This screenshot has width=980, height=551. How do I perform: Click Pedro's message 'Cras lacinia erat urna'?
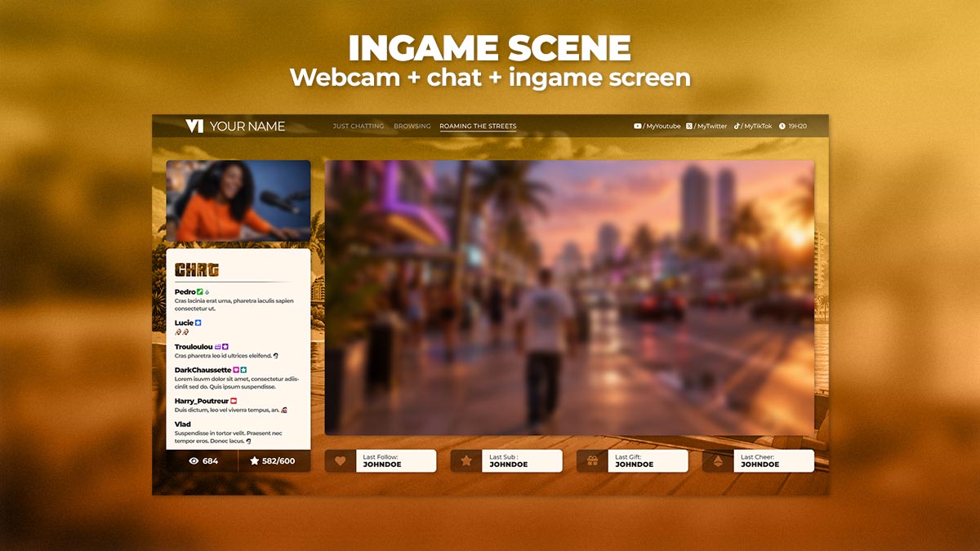[234, 304]
